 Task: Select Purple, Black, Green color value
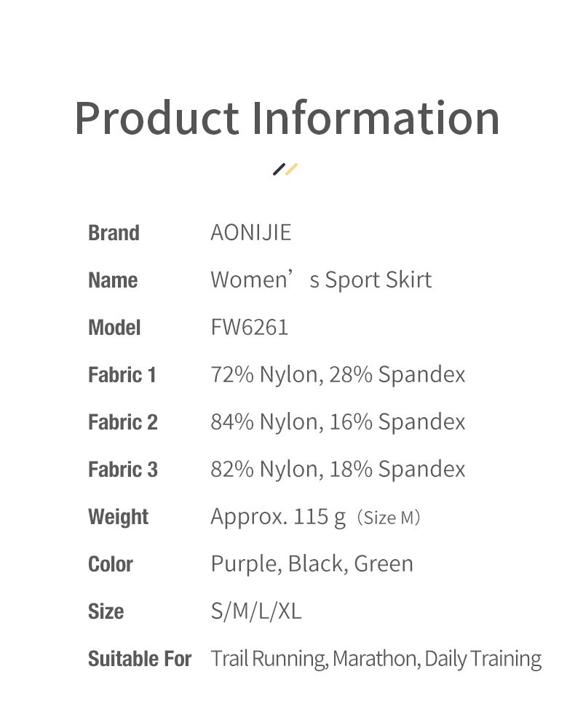click(312, 564)
